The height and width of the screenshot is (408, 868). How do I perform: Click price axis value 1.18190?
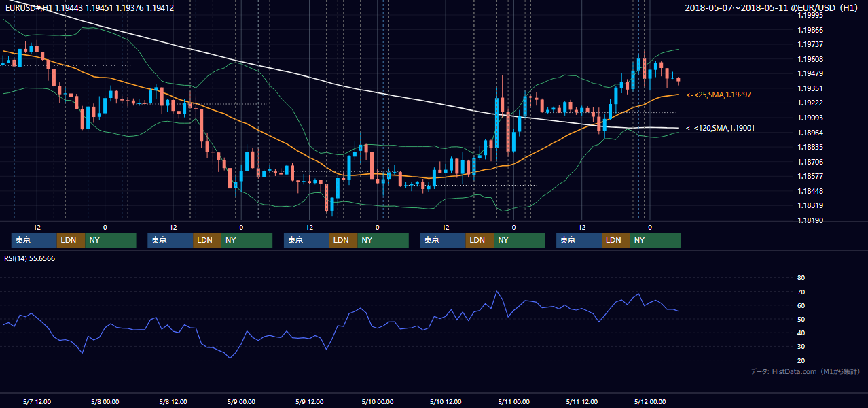[x=810, y=220]
